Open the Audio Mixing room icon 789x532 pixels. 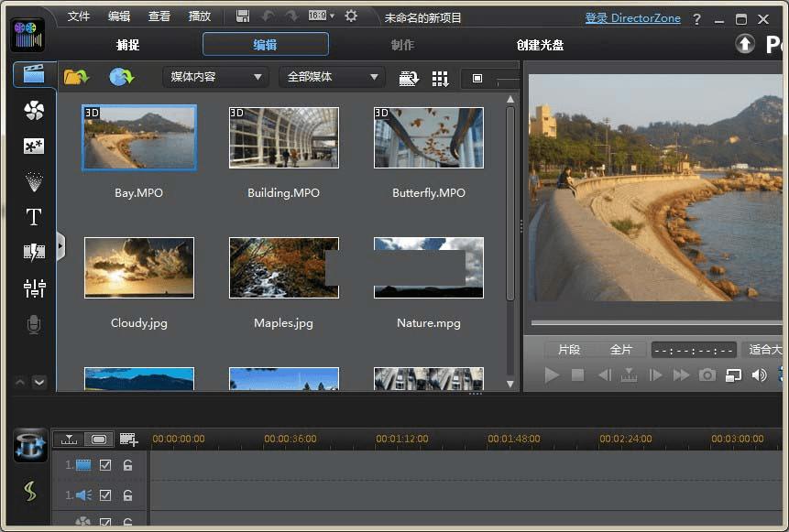click(x=34, y=288)
